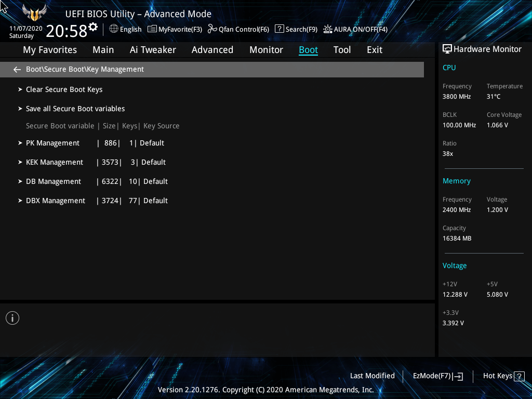Click the Memory heading in Hardware Monitor
Image resolution: width=532 pixels, height=399 pixels.
(456, 181)
